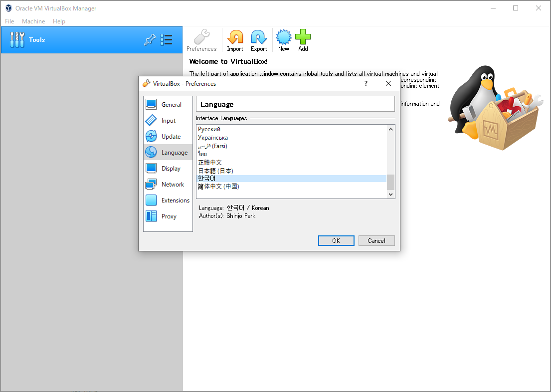This screenshot has height=392, width=551.
Task: Select 正體中文 in language list
Action: (292, 163)
